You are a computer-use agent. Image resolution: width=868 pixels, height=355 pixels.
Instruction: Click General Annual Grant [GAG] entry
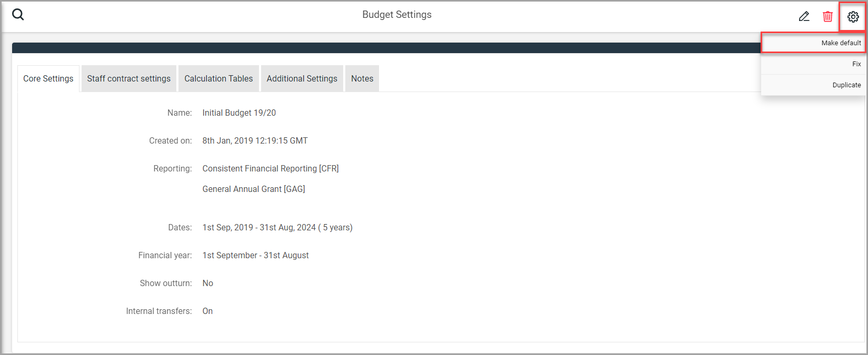tap(254, 189)
